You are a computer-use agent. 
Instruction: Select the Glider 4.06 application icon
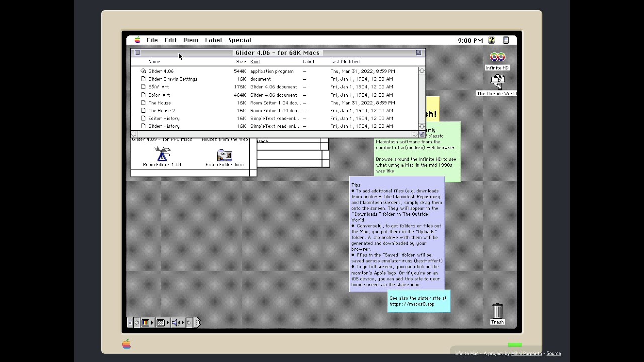(143, 71)
